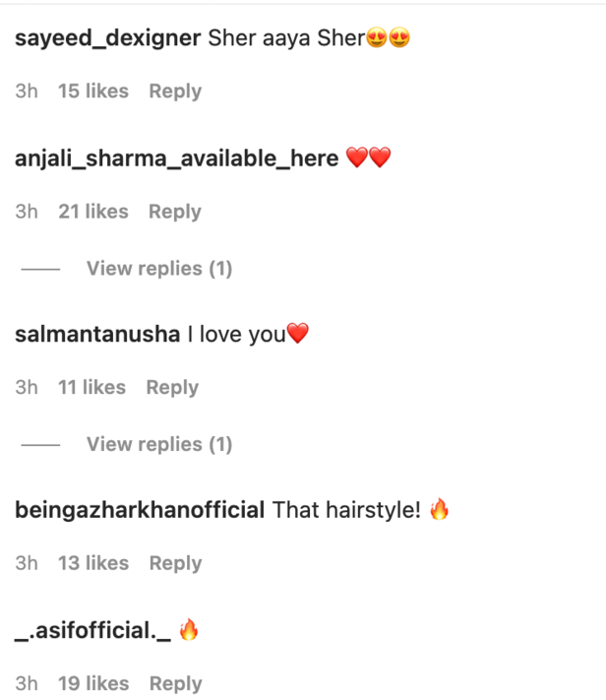Reply to _.asifofficial._ fire comment
Viewport: 606px width, 700px height.
(x=175, y=684)
